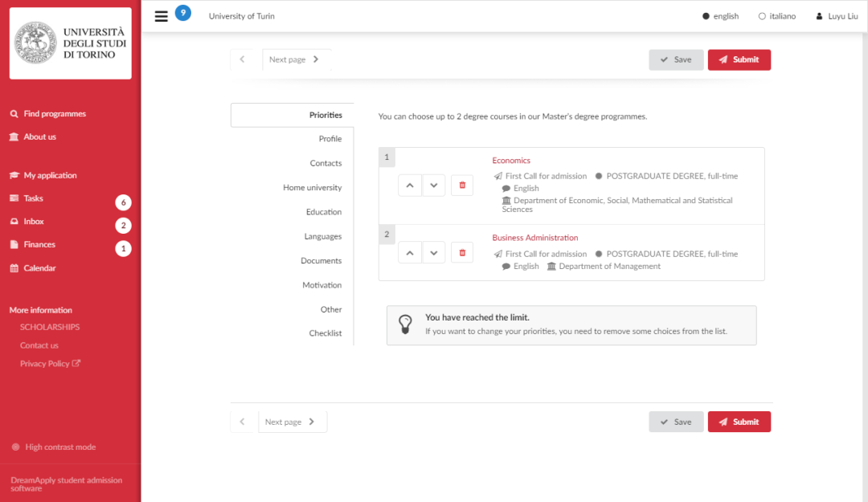Switch to the Contacts tab
Image resolution: width=868 pixels, height=502 pixels.
click(325, 163)
